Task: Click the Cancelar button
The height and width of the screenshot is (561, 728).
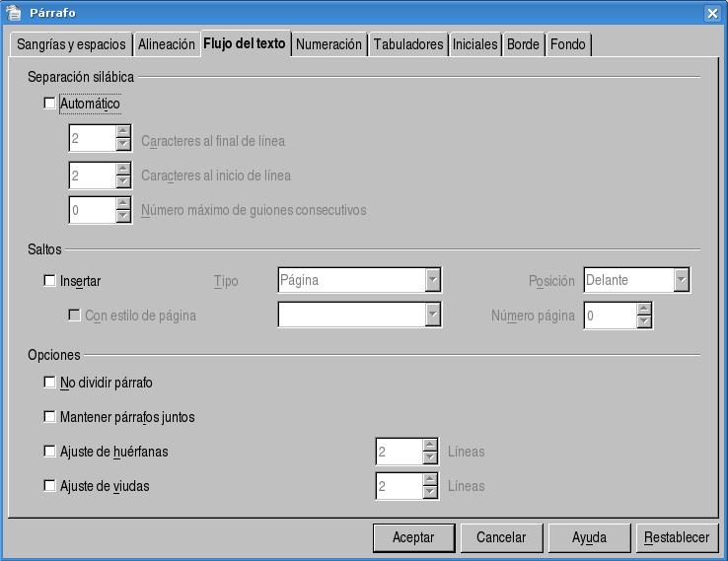Action: (501, 537)
